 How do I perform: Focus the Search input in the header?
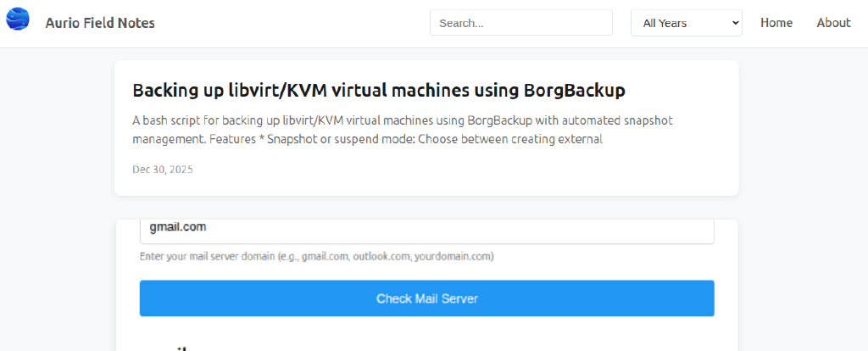[520, 23]
